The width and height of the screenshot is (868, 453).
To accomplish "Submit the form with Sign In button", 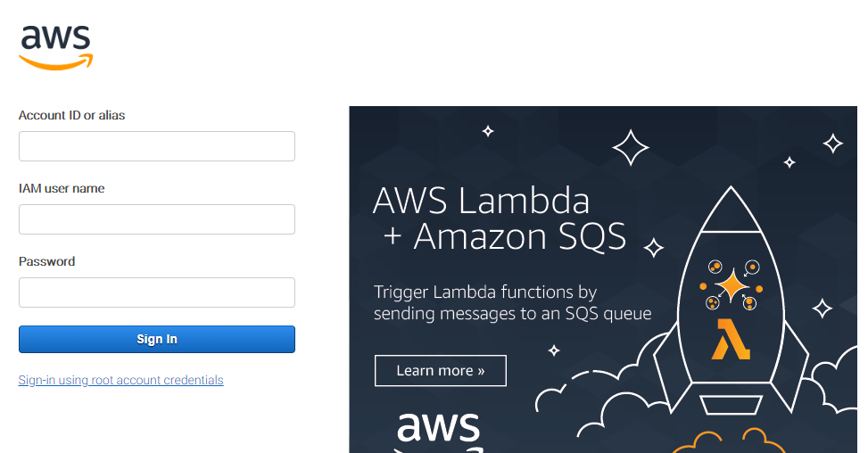I will tap(157, 339).
